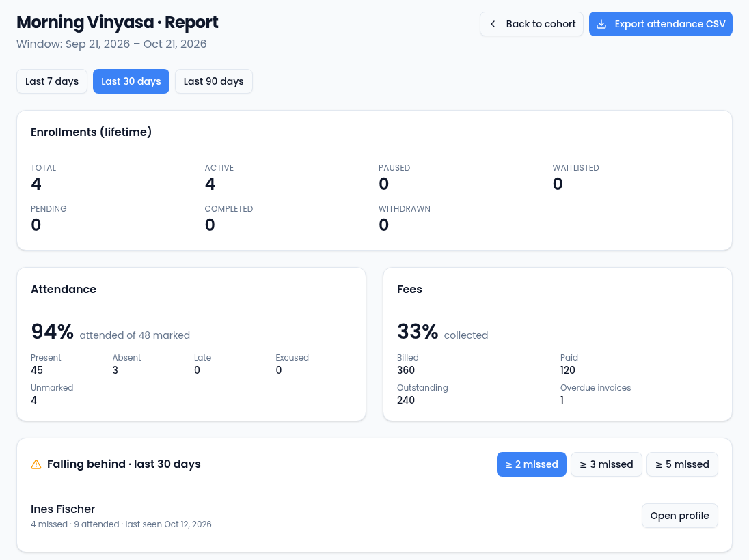This screenshot has width=749, height=560.
Task: Click the COMPLETED enrollments label
Action: click(x=228, y=209)
